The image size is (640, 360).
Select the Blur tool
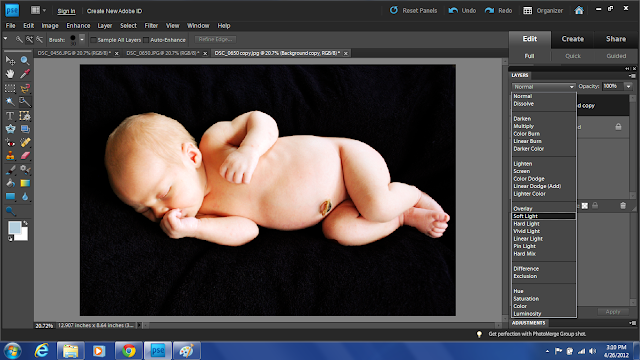25,197
